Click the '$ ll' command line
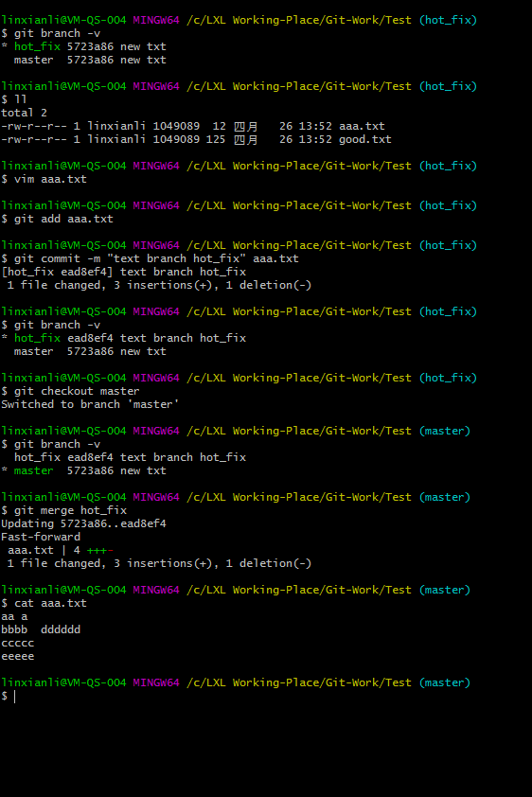This screenshot has width=532, height=797. [x=13, y=99]
